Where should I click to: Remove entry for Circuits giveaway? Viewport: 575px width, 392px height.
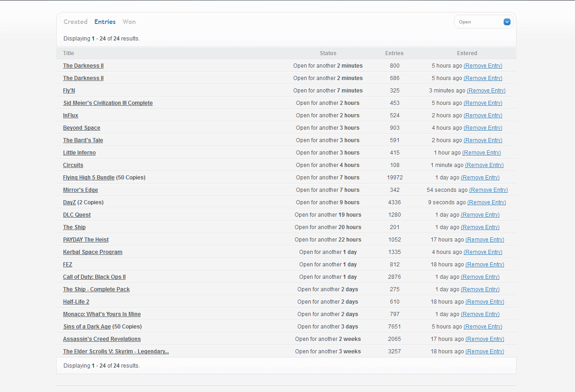[x=484, y=165]
